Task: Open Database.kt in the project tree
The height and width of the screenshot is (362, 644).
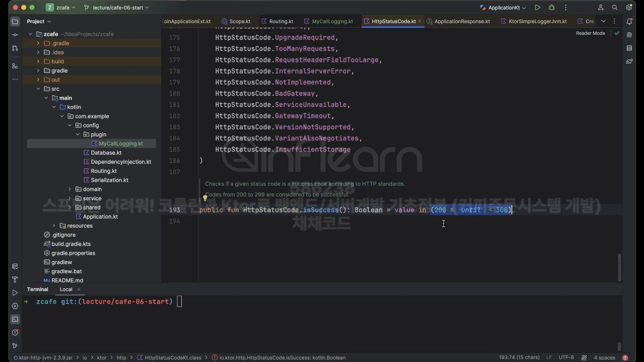Action: 106,153
